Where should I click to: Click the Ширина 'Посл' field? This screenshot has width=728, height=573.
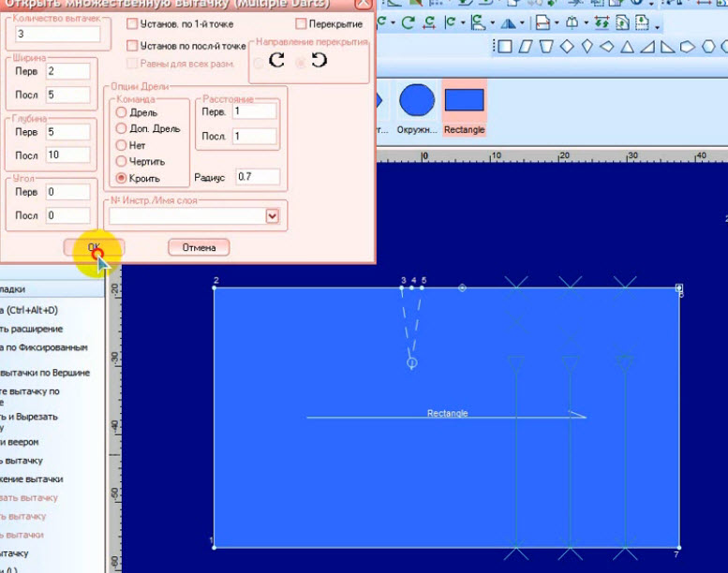click(68, 95)
